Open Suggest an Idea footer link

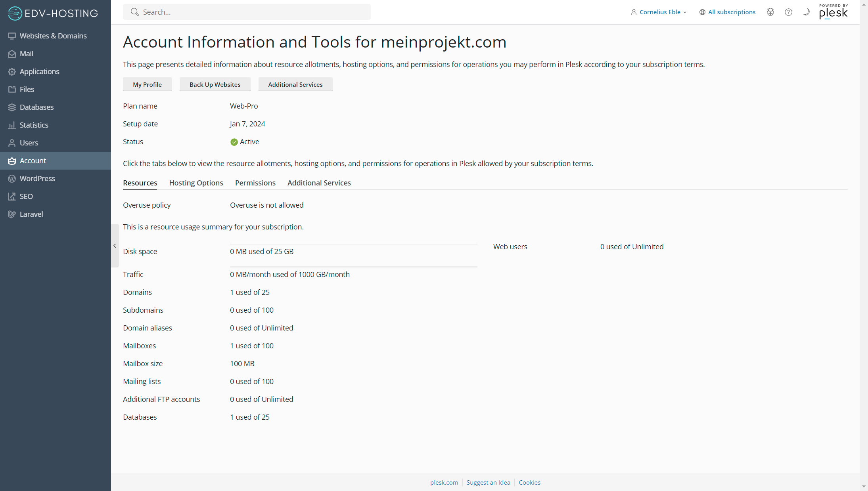pyautogui.click(x=488, y=482)
